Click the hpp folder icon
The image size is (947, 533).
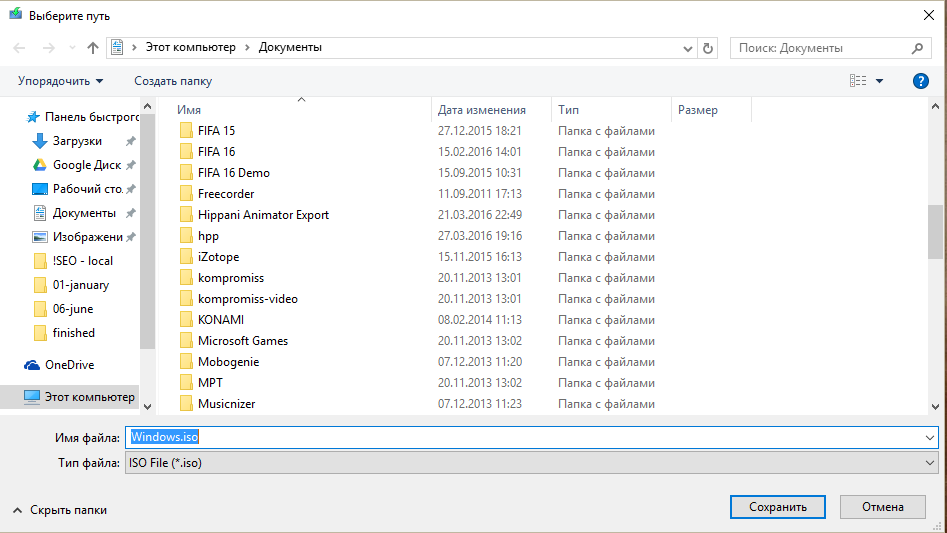point(186,236)
